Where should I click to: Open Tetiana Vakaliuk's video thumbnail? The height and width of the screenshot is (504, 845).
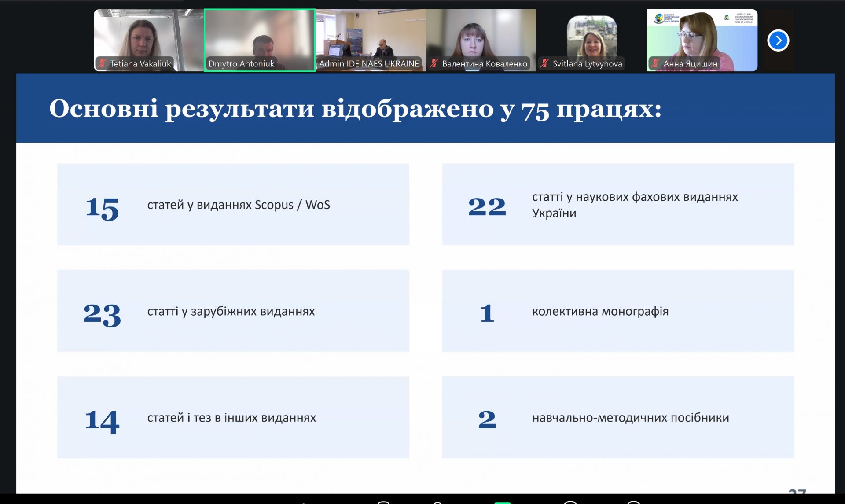pyautogui.click(x=148, y=35)
